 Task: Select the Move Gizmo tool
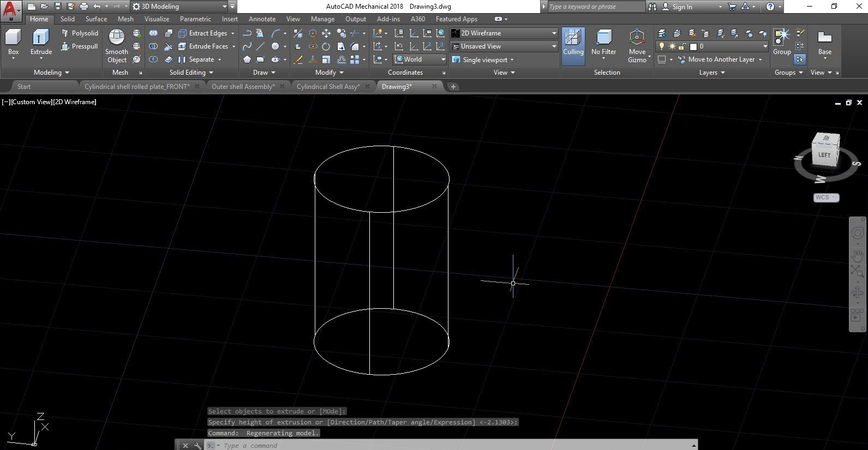pyautogui.click(x=637, y=45)
